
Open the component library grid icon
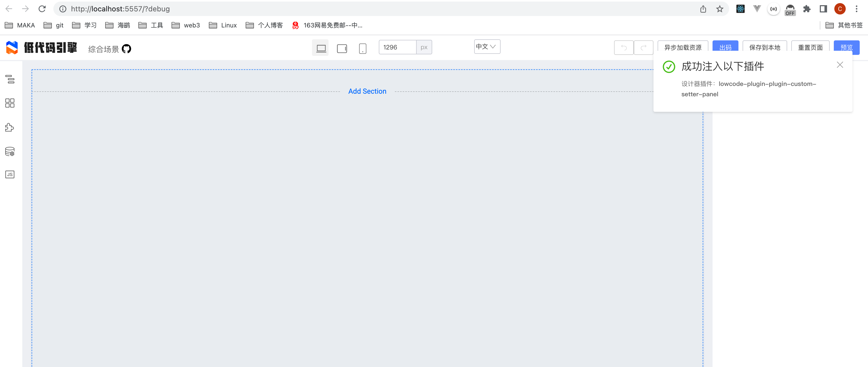tap(10, 103)
